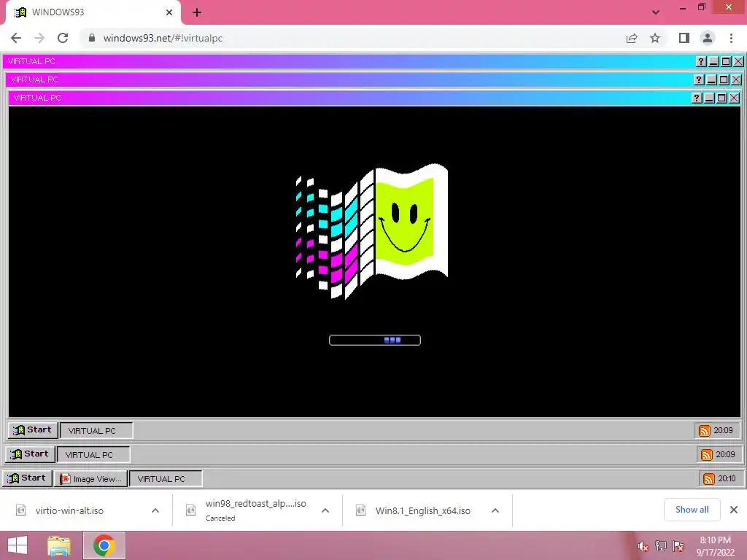The height and width of the screenshot is (560, 747).
Task: Open the tab search chevron in title bar
Action: [656, 12]
